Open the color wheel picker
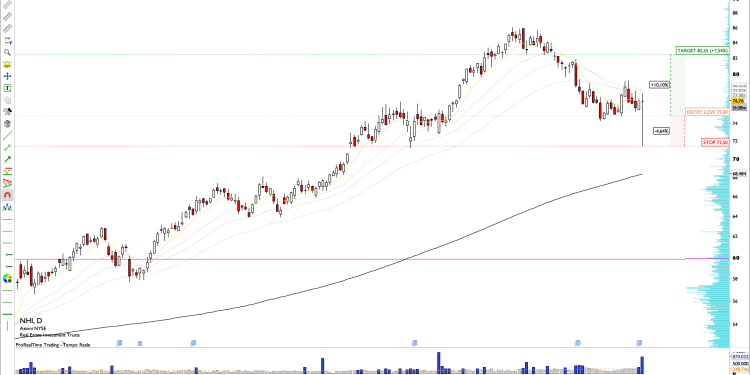Screen dimensions: 750x375 7,278
